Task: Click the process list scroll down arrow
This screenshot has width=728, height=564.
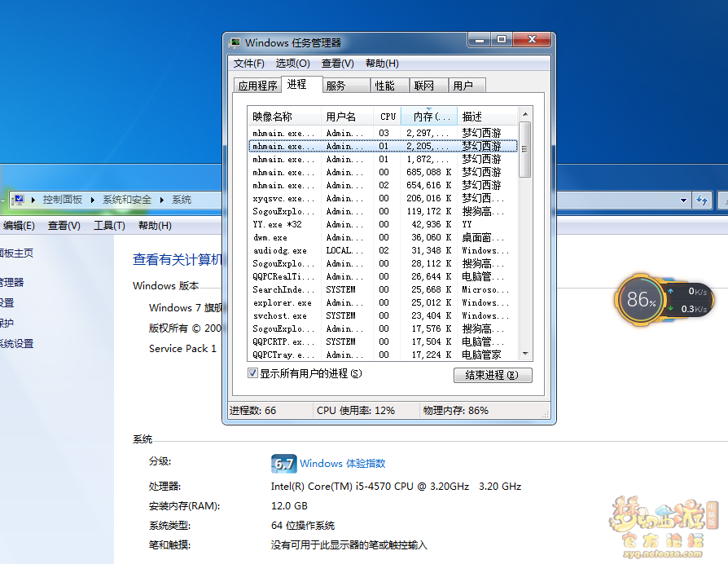Action: point(525,354)
